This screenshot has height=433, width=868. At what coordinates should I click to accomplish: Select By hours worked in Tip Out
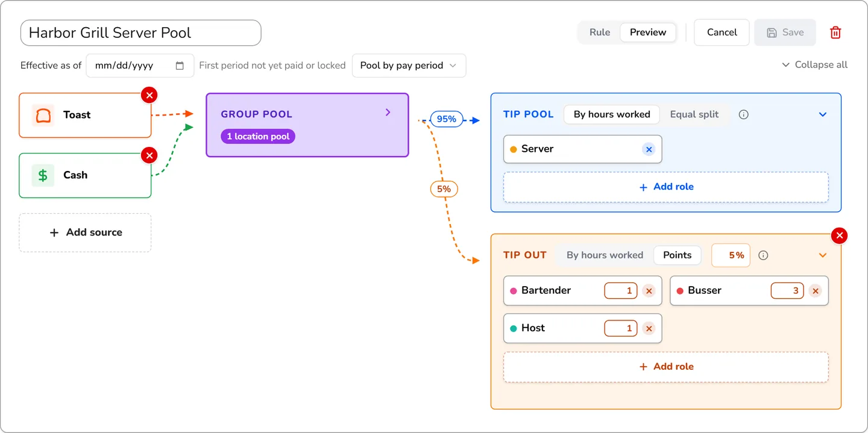pyautogui.click(x=605, y=255)
